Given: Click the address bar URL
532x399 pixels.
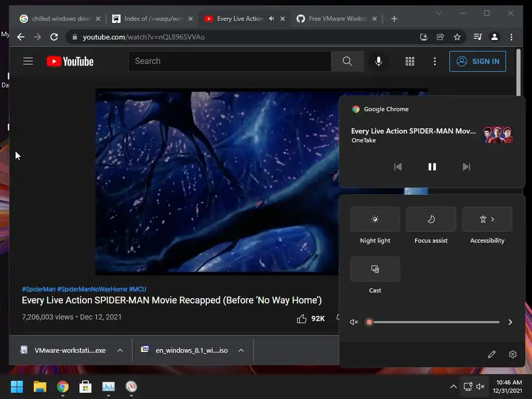Looking at the screenshot, I should coord(143,37).
